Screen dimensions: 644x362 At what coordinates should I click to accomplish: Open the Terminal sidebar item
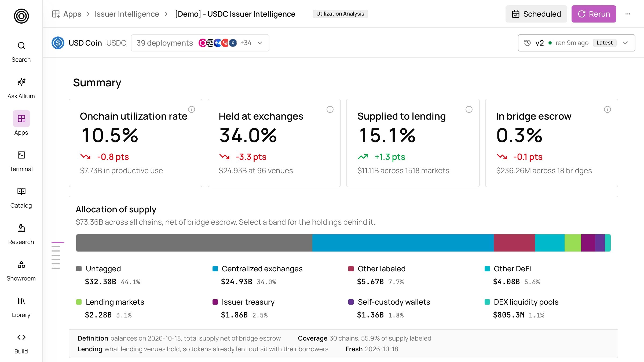coord(21,161)
